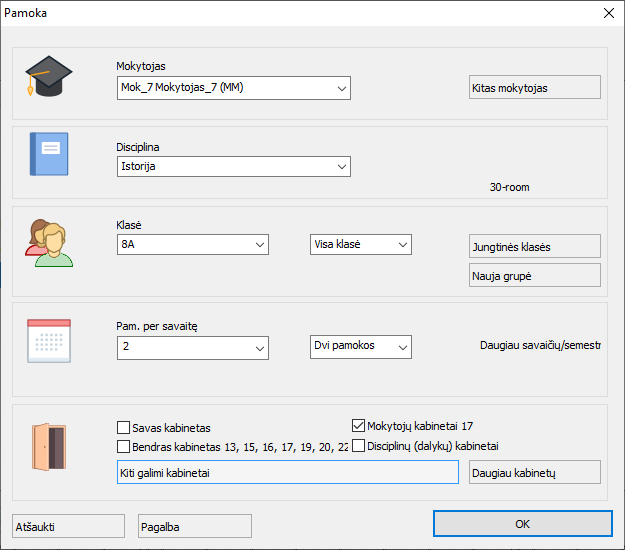Click the Atšaukti cancel button
625x550 pixels.
click(x=68, y=526)
